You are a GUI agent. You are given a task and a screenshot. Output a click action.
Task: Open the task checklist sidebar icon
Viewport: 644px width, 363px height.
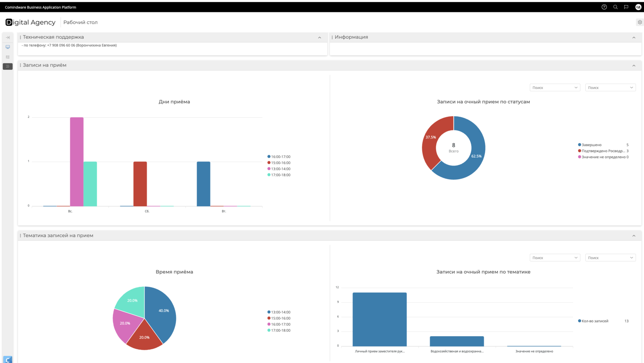pos(8,57)
